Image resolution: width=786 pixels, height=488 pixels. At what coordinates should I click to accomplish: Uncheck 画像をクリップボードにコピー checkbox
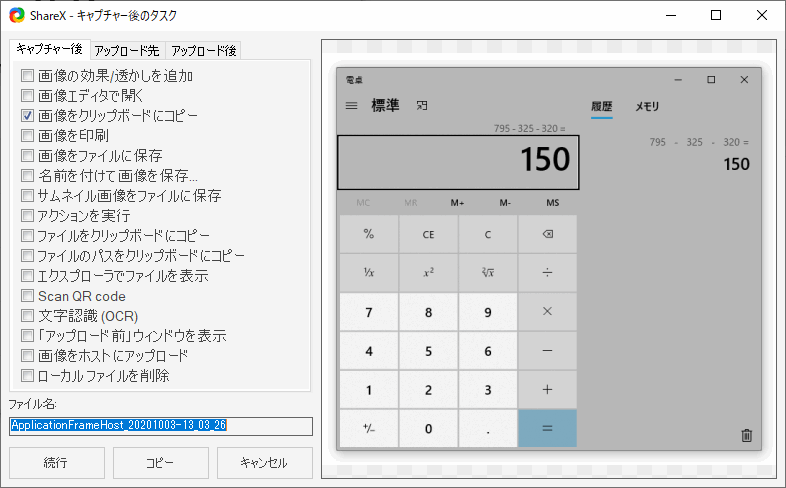click(x=28, y=116)
